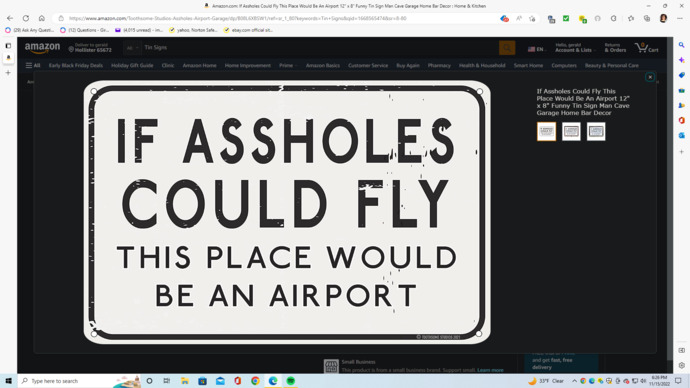The height and width of the screenshot is (388, 690).
Task: Open Spotify from the taskbar
Action: (x=290, y=381)
